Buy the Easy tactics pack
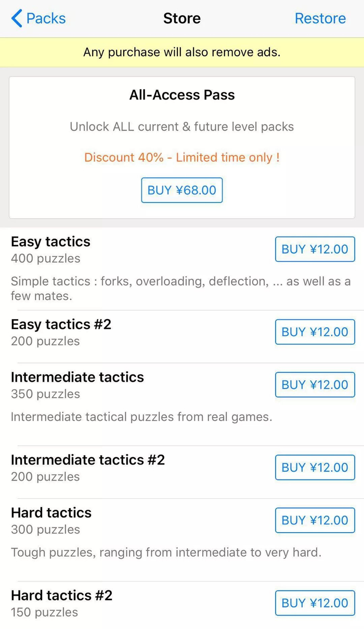This screenshot has height=629, width=364. (x=315, y=249)
